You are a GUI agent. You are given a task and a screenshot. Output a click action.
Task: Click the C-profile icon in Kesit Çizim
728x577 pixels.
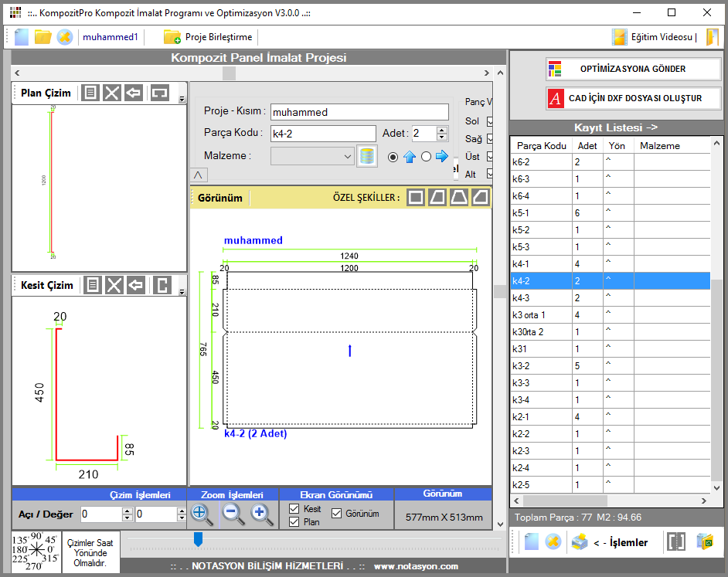click(162, 285)
